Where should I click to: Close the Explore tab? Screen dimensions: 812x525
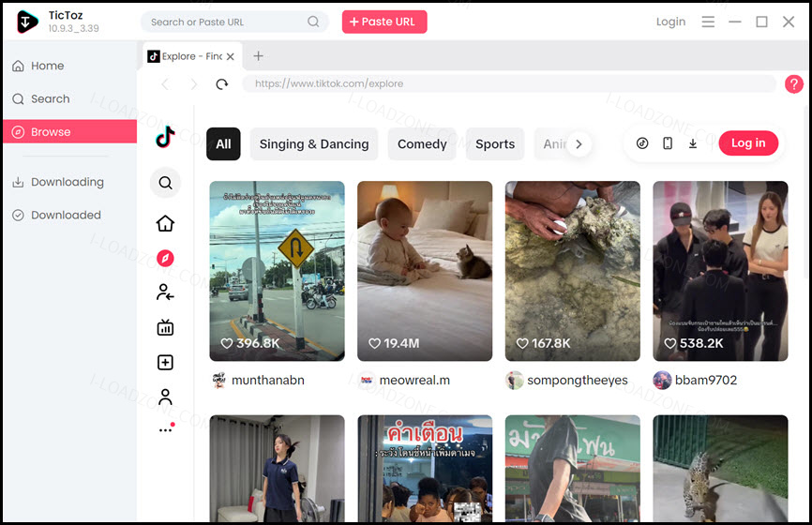(x=231, y=56)
